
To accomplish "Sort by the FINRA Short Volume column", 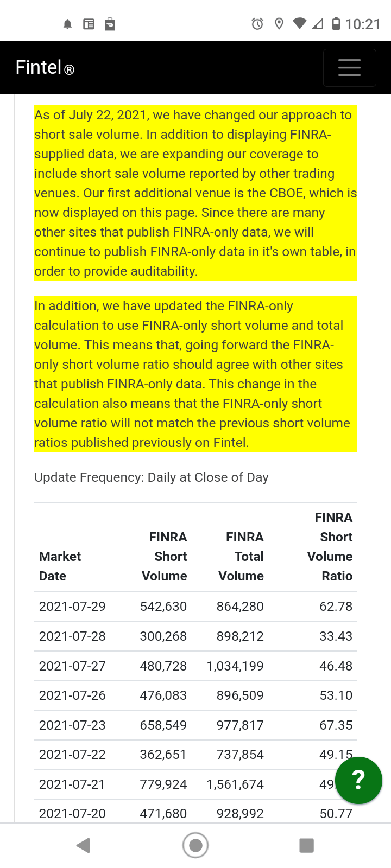I will tap(164, 556).
